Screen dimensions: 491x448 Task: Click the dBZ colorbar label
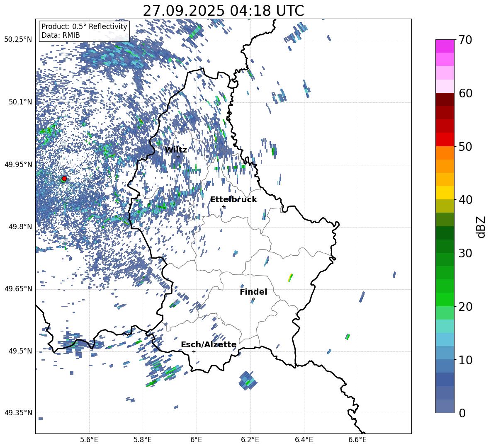481,227
